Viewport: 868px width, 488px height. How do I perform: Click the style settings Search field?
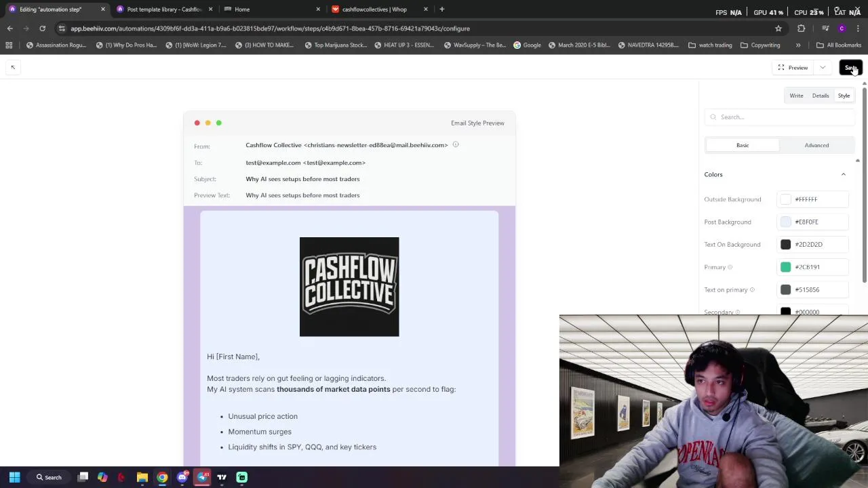click(x=778, y=117)
